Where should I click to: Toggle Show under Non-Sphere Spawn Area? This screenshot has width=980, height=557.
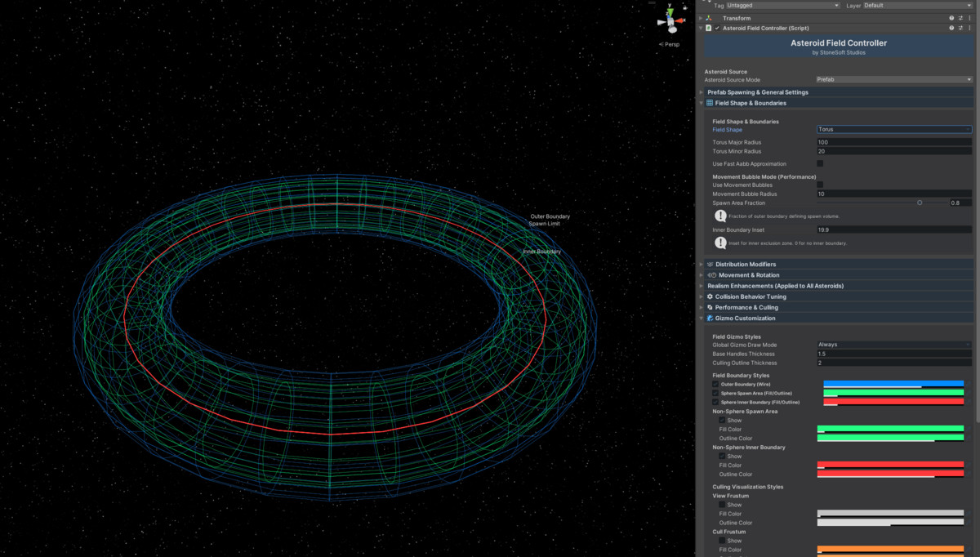coord(722,421)
